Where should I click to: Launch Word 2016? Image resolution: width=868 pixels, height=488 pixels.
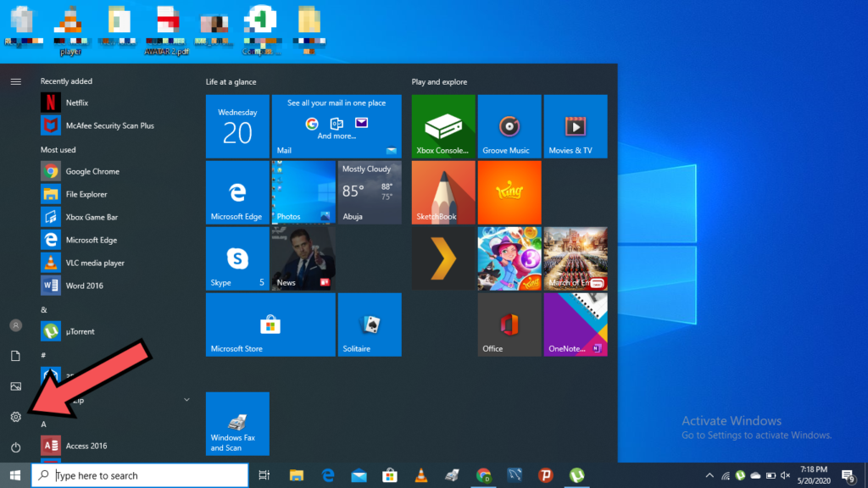[x=116, y=286]
